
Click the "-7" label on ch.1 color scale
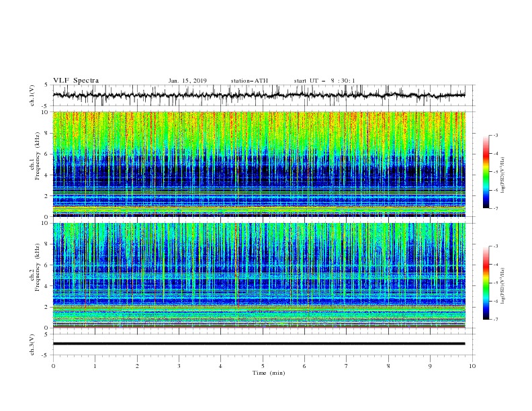496,208
